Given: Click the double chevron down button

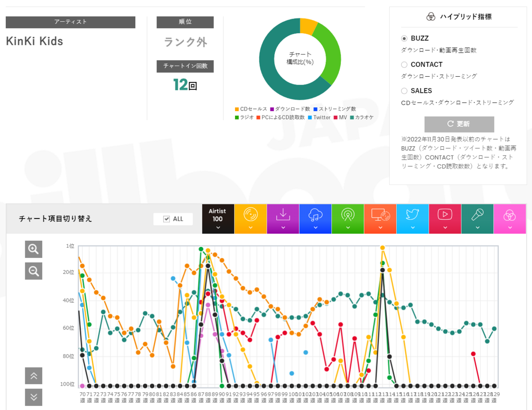Looking at the screenshot, I should pyautogui.click(x=34, y=397).
